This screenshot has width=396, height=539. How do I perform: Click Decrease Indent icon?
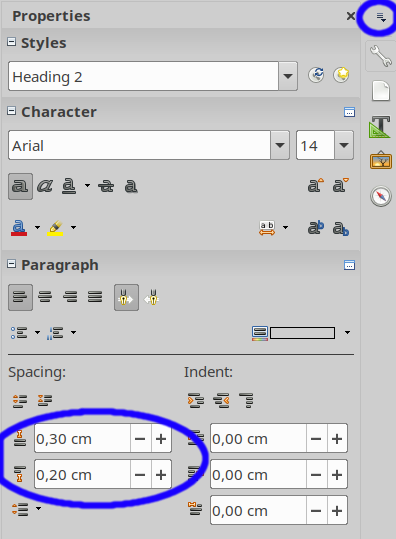pos(221,400)
